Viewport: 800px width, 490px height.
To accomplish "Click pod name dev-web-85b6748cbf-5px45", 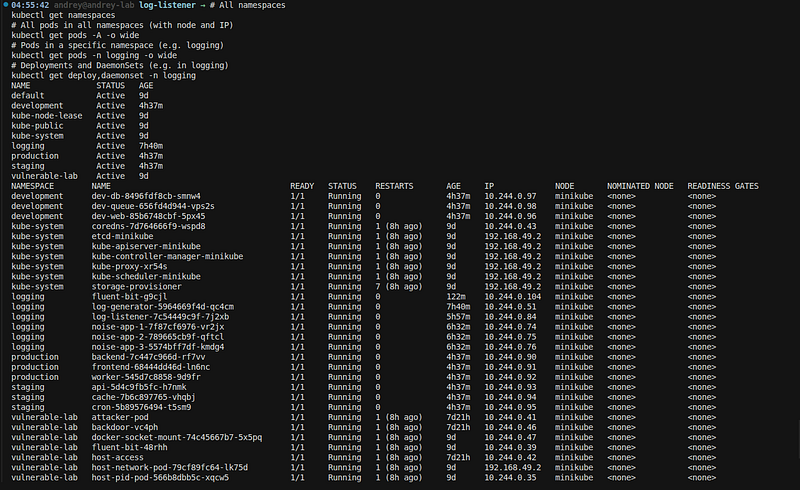I will [148, 216].
